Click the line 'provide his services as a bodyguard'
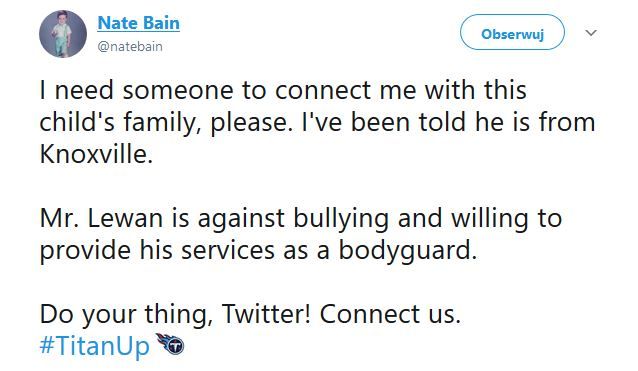The height and width of the screenshot is (371, 638). tap(258, 250)
